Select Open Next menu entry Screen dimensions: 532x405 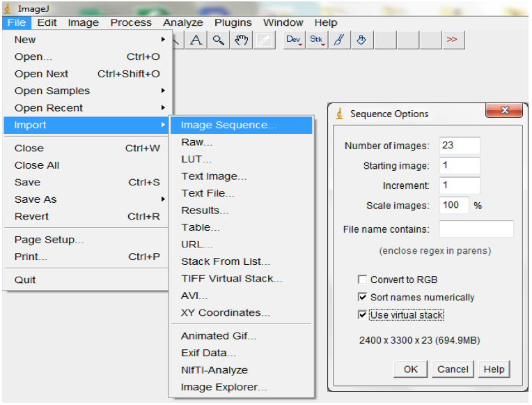pyautogui.click(x=86, y=74)
